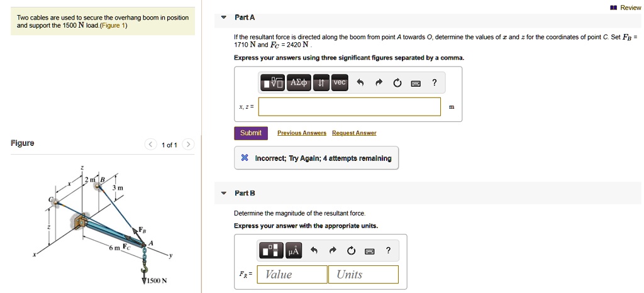644x293 pixels.
Task: Reset the Part B answer field
Action: click(351, 250)
